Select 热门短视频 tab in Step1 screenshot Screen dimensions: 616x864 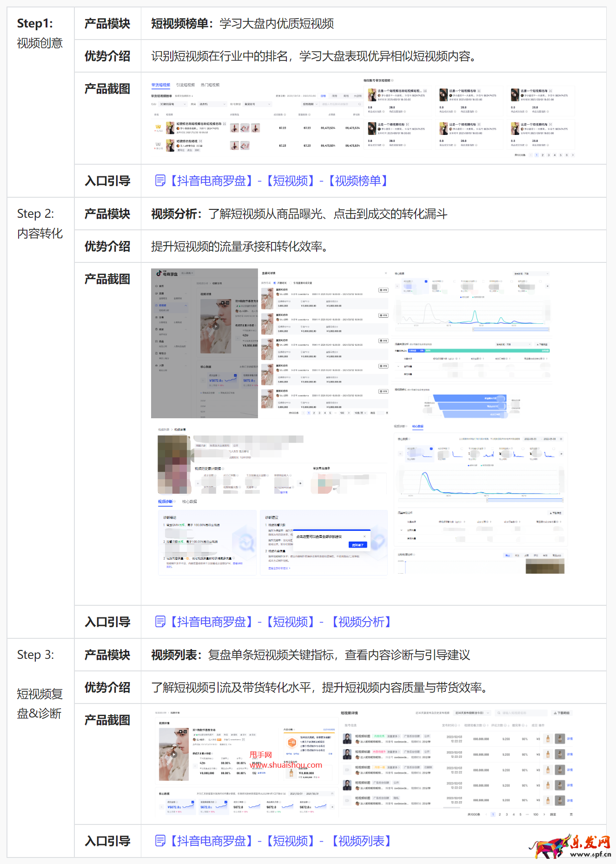[210, 85]
